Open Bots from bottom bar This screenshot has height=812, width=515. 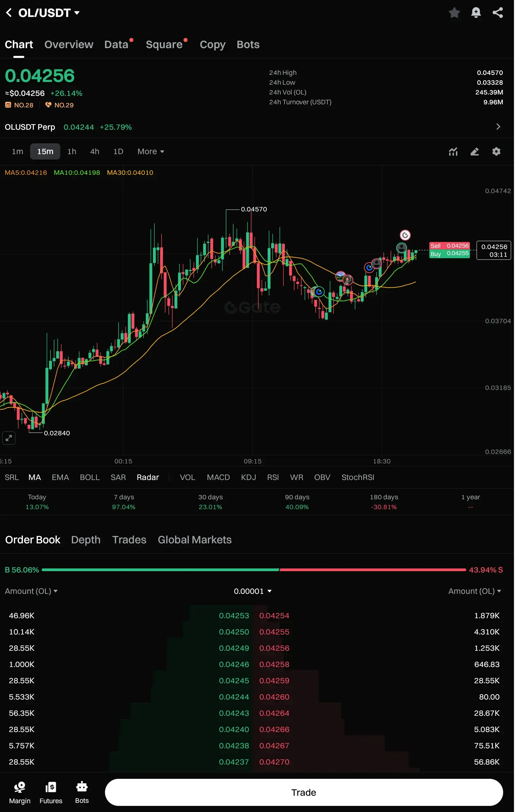[x=82, y=792]
